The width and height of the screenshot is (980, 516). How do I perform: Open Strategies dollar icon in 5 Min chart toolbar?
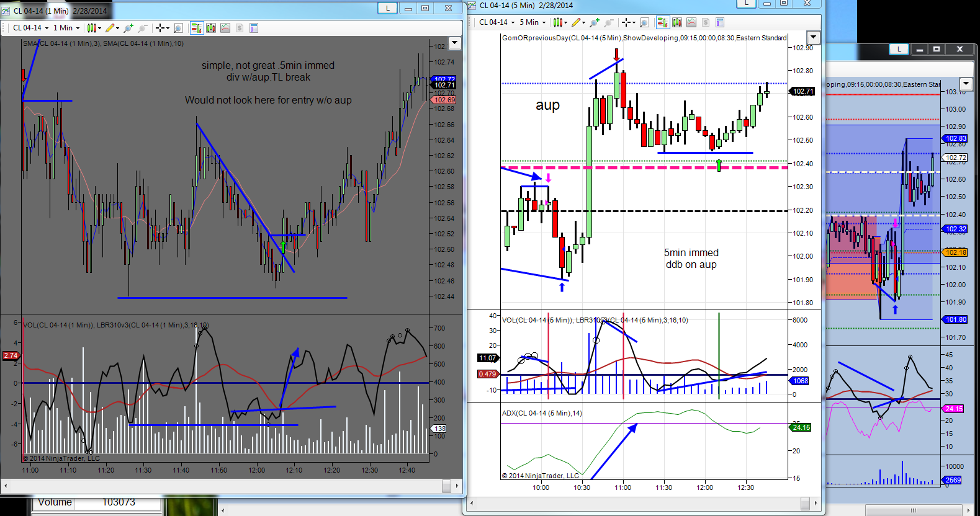706,22
